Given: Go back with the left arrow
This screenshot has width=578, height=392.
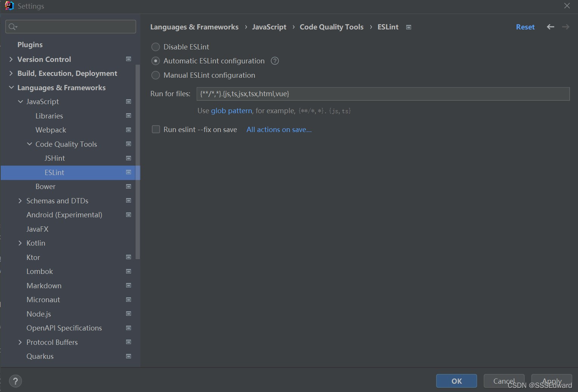Looking at the screenshot, I should 550,27.
